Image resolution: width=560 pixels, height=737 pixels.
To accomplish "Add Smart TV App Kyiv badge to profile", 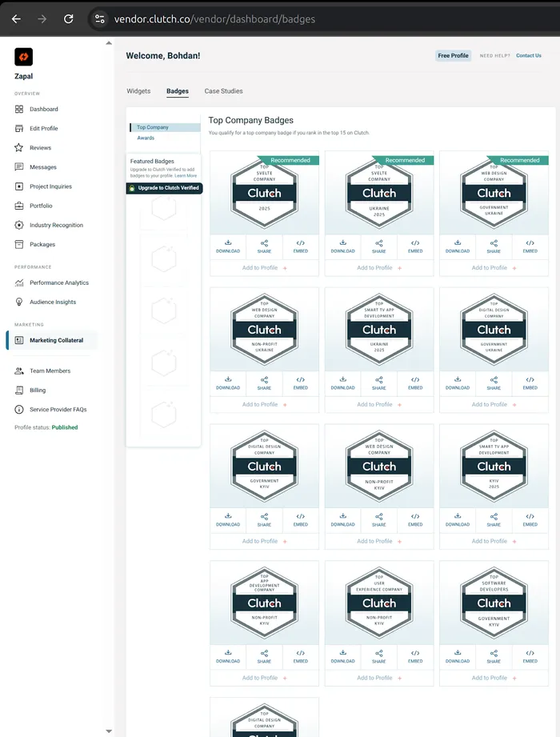I will pyautogui.click(x=494, y=542).
